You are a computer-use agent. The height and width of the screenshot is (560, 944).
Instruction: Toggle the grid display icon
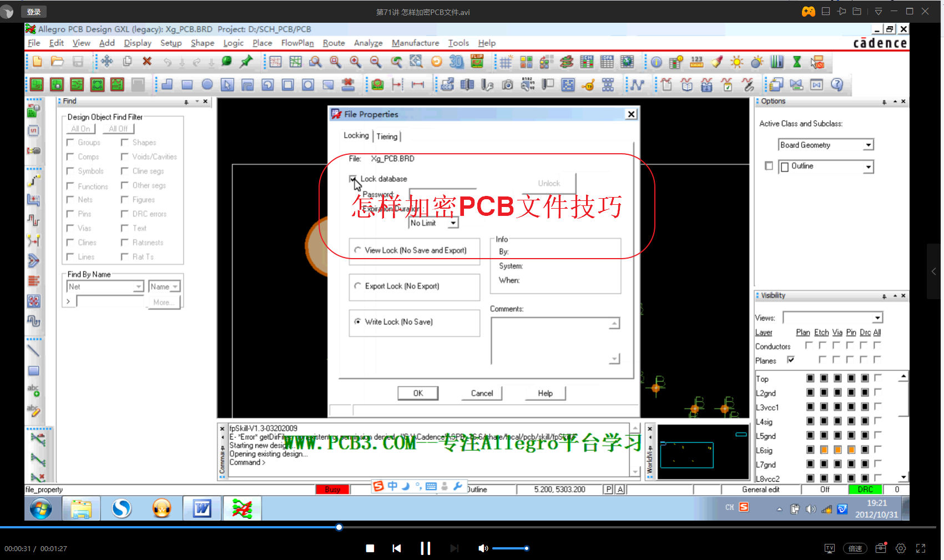[x=506, y=62]
